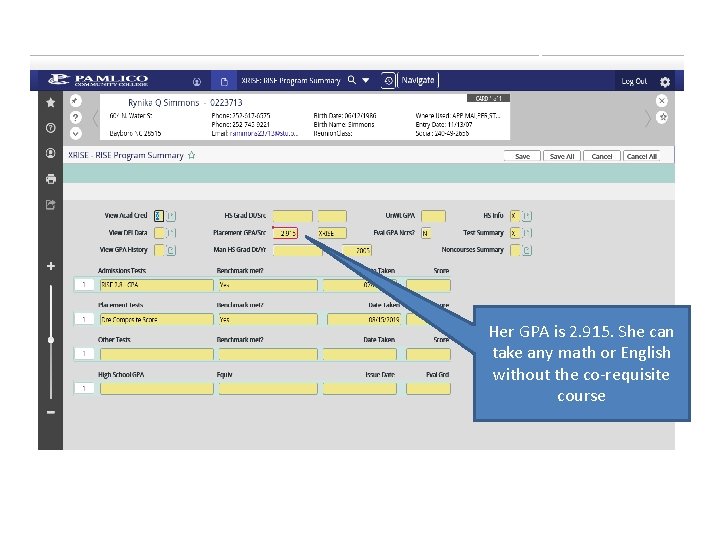The width and height of the screenshot is (720, 540).
Task: Collapse the record card with chevron
Action: pyautogui.click(x=76, y=134)
